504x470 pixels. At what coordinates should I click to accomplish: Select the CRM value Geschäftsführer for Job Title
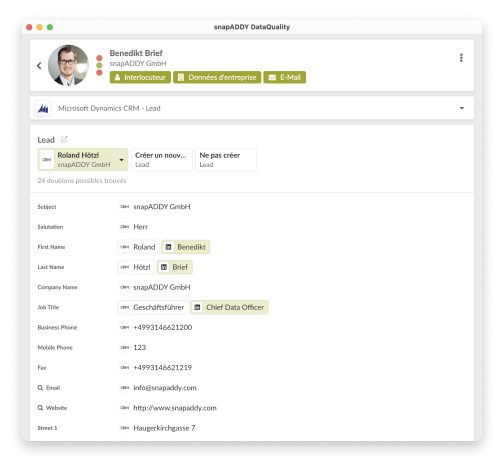tap(153, 307)
